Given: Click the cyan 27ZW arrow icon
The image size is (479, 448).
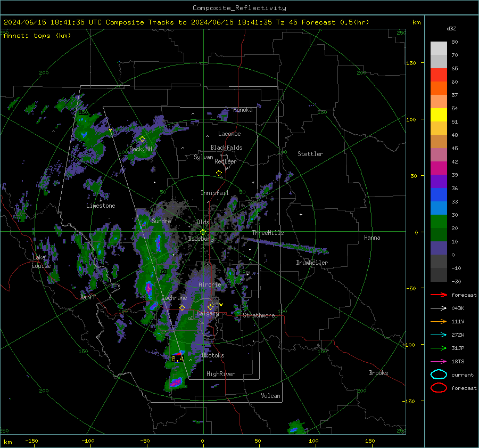Looking at the screenshot, I should point(439,335).
